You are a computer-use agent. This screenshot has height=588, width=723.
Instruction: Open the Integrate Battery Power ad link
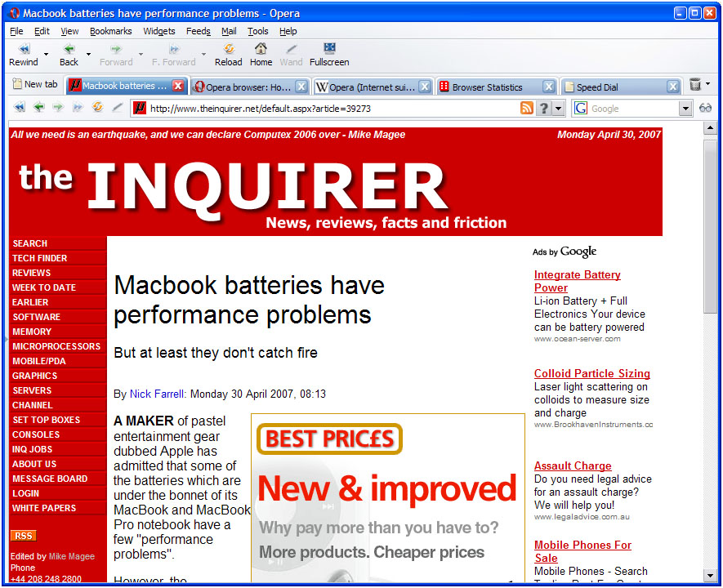coord(578,281)
